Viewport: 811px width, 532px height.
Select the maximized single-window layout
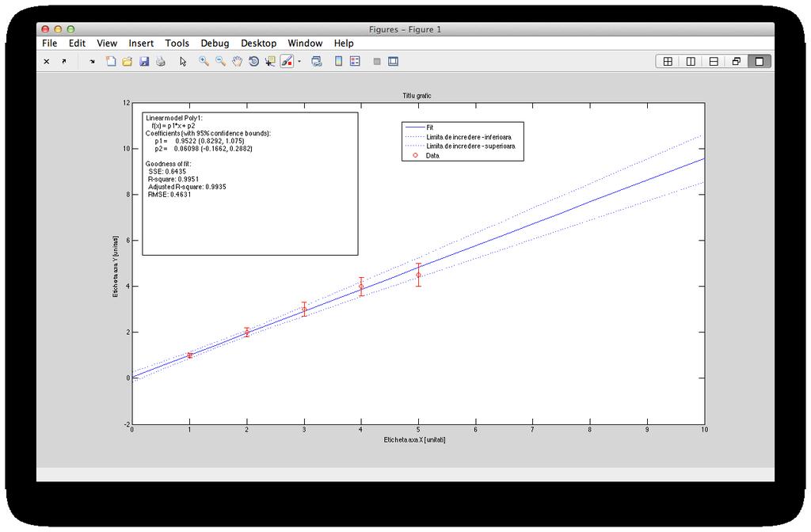point(760,62)
